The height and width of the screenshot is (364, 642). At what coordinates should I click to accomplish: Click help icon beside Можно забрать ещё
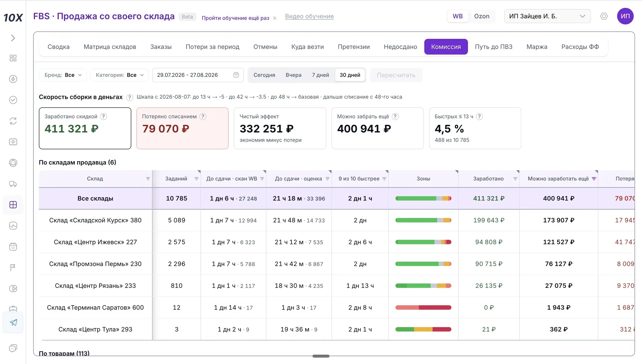pos(395,116)
